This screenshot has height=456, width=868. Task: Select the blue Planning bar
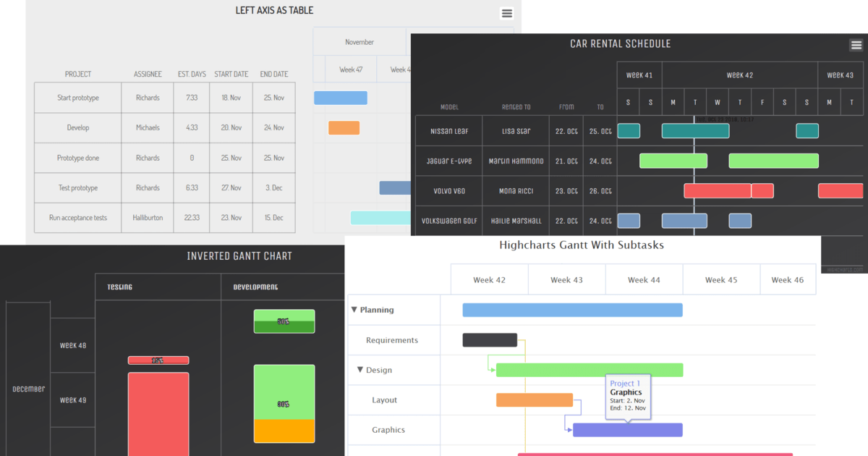pos(572,310)
